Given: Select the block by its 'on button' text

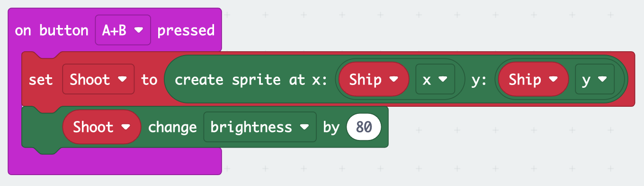Looking at the screenshot, I should pos(52,30).
